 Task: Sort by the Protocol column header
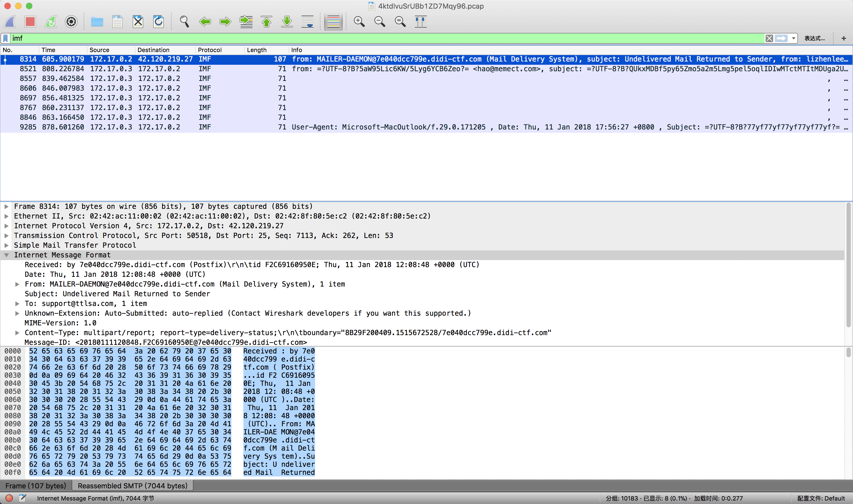(220, 50)
